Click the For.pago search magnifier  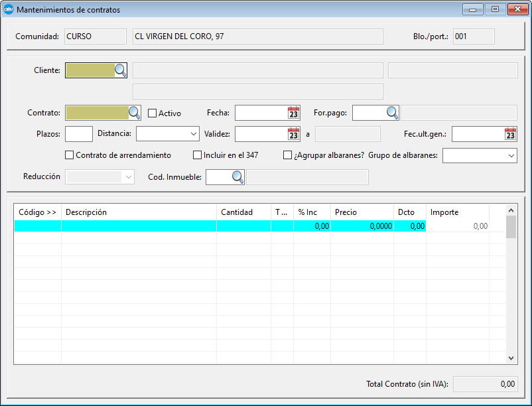pos(392,113)
